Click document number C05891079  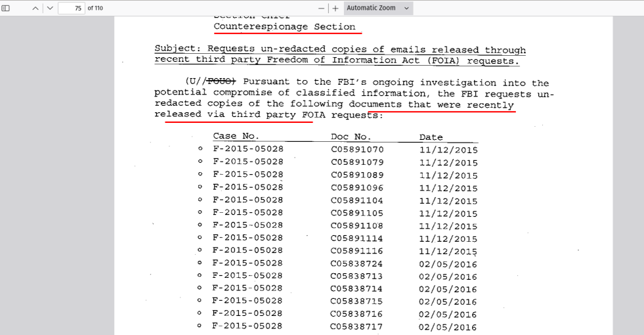357,162
